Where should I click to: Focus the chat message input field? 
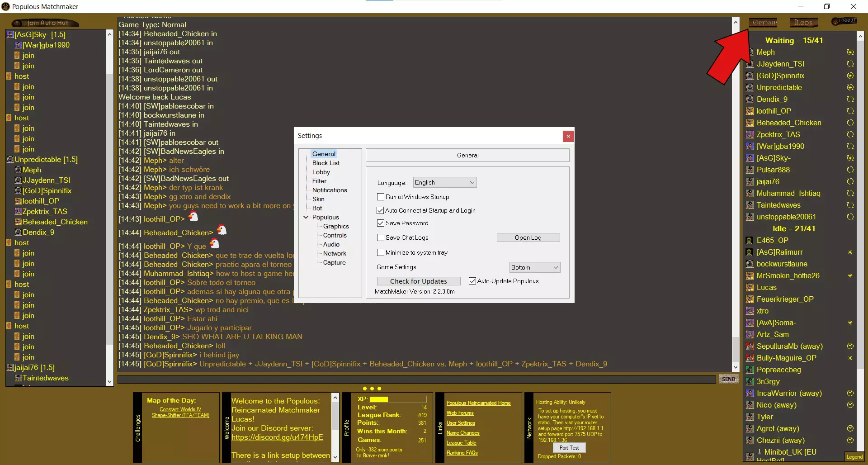click(417, 379)
